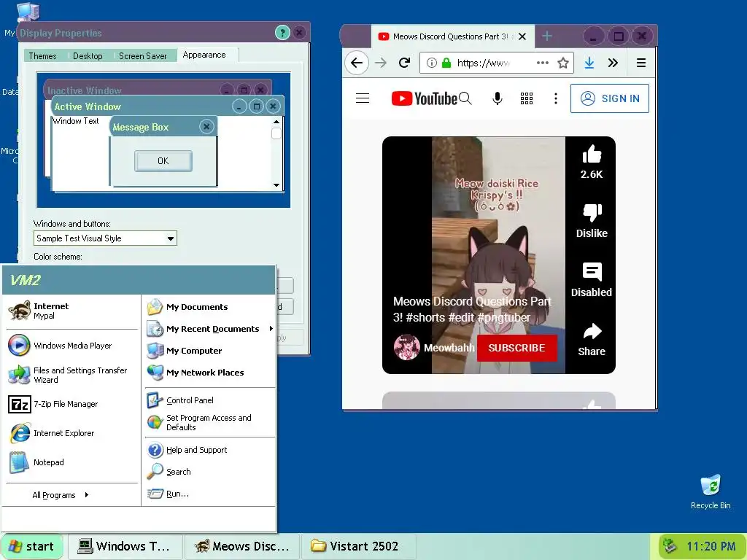Click OK in the preview Message Box

pos(163,161)
